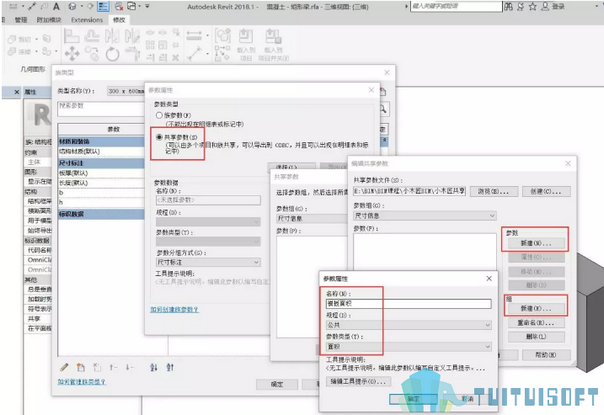This screenshot has width=604, height=415.
Task: Click the 创建 create button for shared parameter file
Action: [546, 192]
